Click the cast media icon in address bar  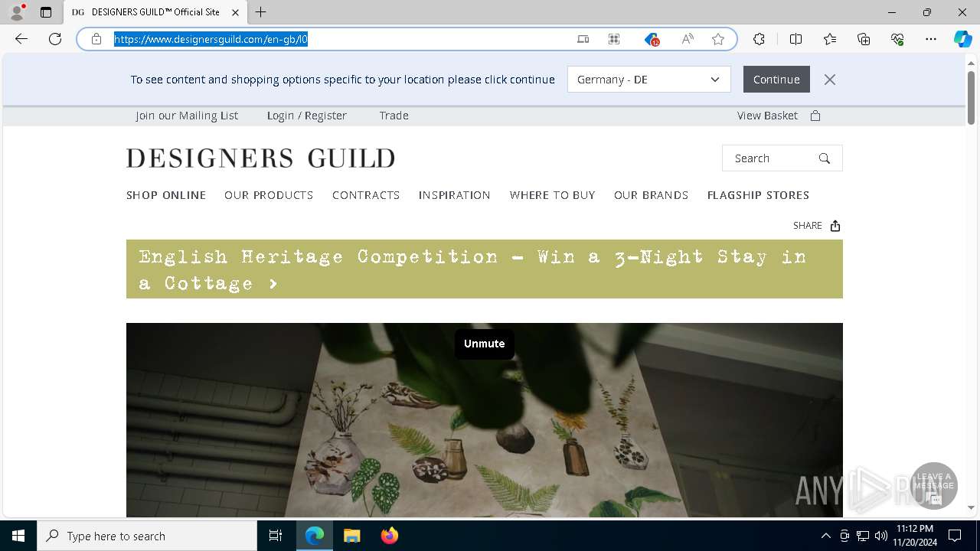583,39
